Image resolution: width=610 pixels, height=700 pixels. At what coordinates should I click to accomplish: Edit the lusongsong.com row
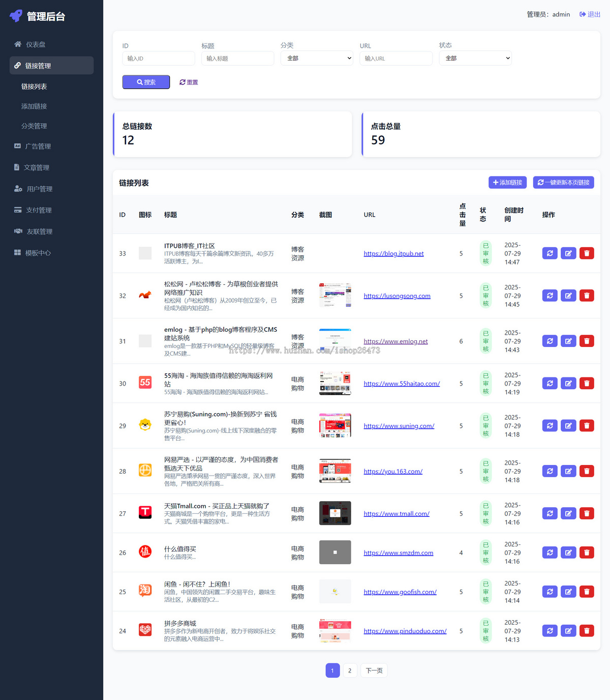pyautogui.click(x=568, y=296)
